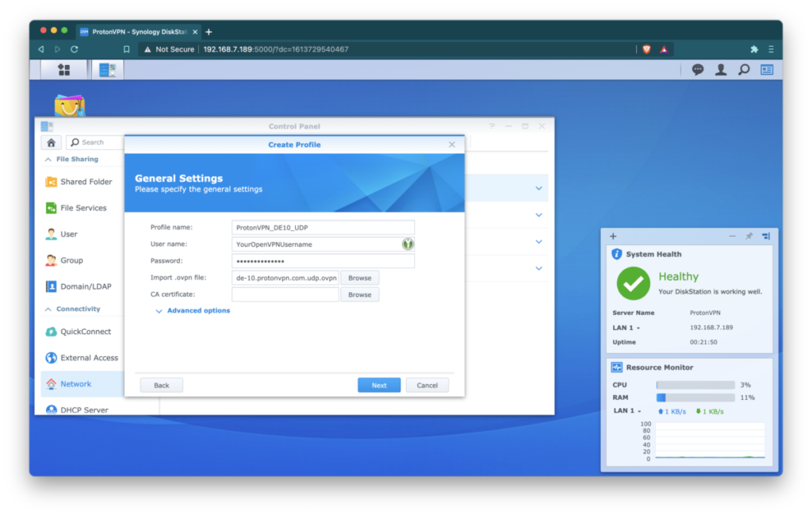Minimize the widget panel

pos(732,236)
